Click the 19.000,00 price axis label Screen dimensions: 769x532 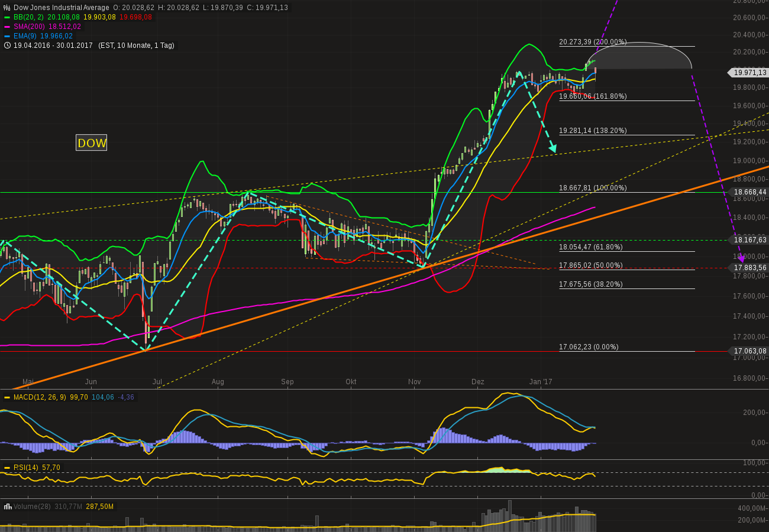749,160
